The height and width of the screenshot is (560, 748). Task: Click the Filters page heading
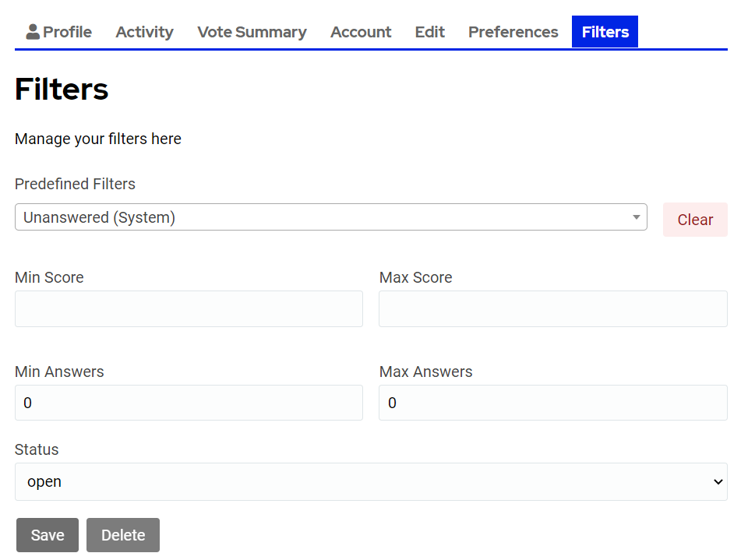62,90
